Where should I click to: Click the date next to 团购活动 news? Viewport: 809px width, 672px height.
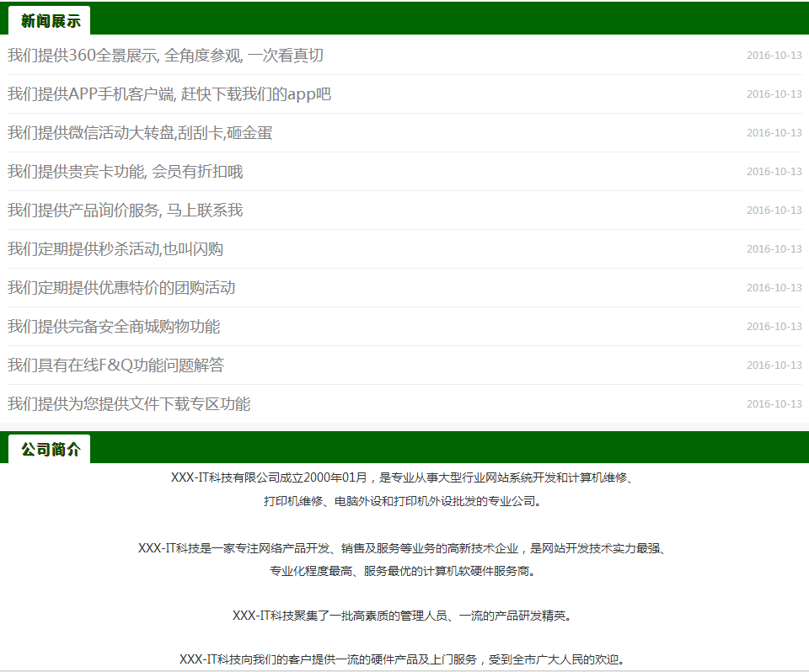tap(774, 288)
